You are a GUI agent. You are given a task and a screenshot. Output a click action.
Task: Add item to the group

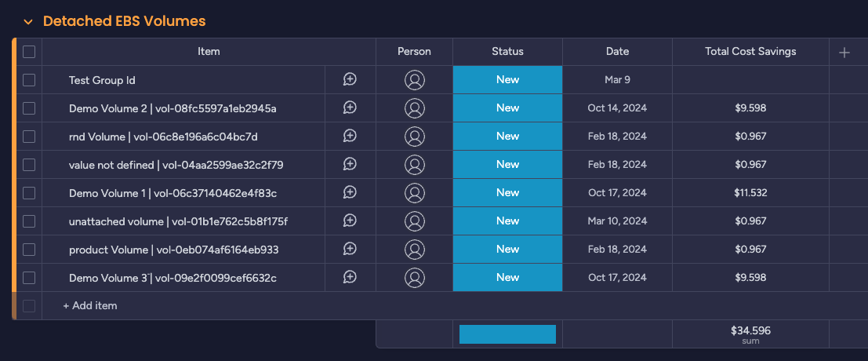pyautogui.click(x=89, y=305)
